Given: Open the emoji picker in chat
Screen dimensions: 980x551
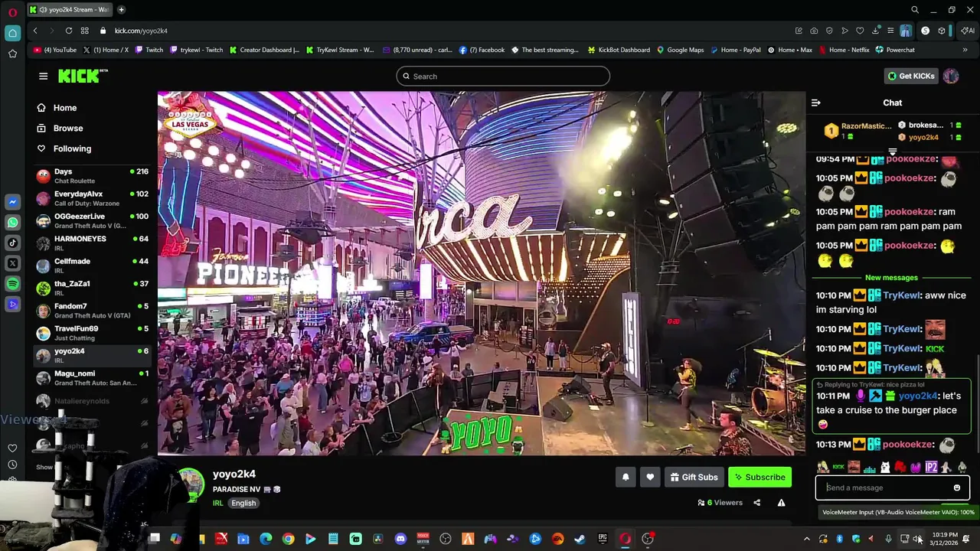Looking at the screenshot, I should pyautogui.click(x=956, y=487).
